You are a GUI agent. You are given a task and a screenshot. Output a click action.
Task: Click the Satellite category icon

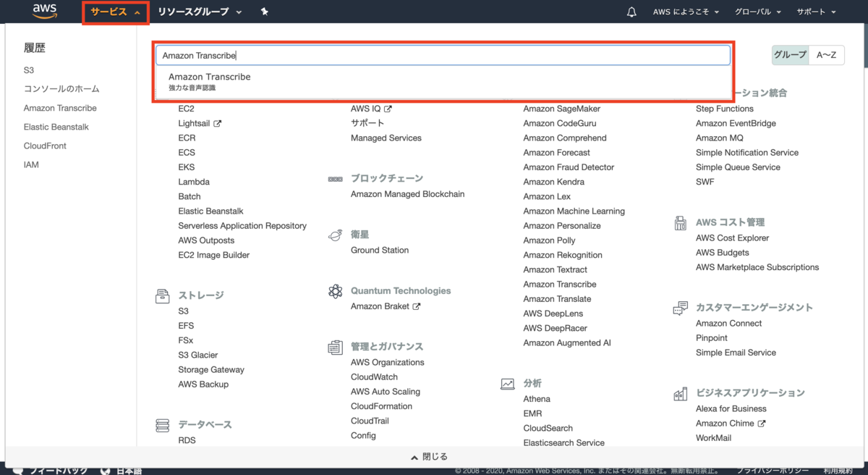click(335, 235)
